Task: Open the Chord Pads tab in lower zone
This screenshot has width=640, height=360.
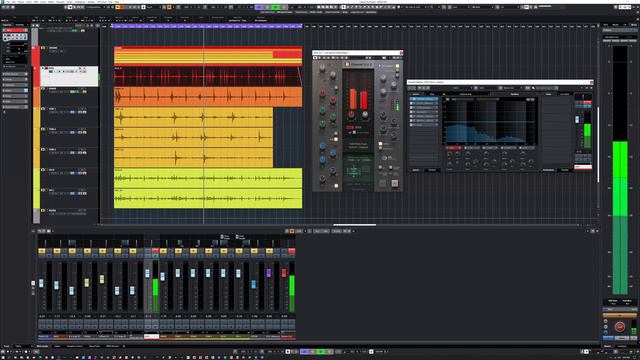Action: (x=94, y=346)
